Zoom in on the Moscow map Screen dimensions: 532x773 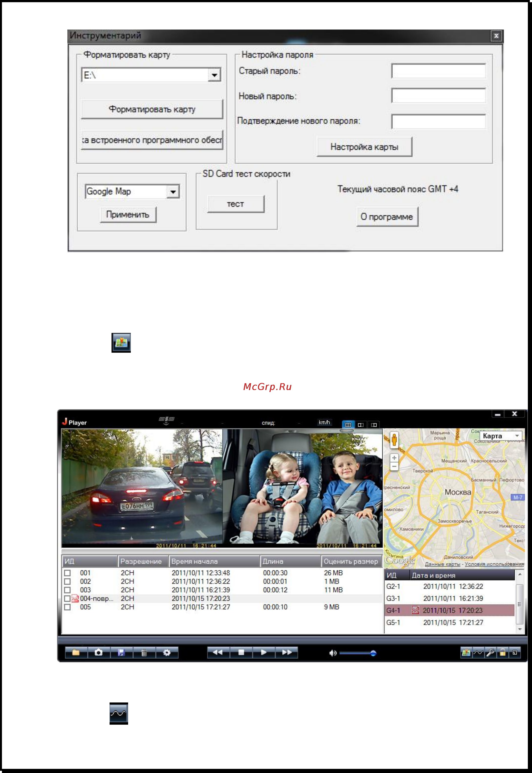point(394,458)
